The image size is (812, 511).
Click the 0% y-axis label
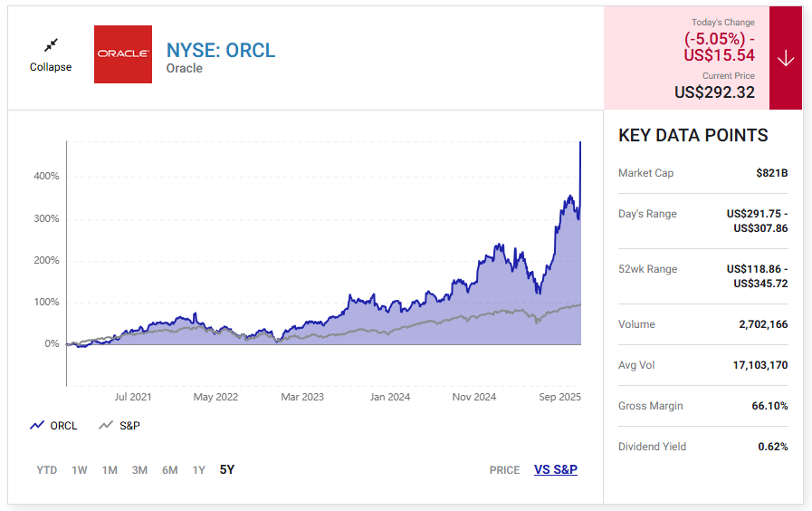tap(52, 343)
